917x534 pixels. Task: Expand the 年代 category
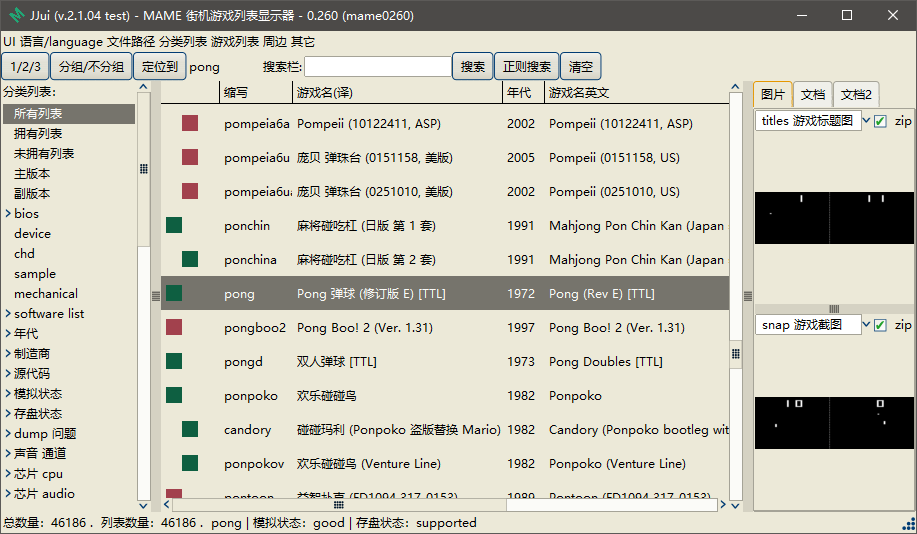pos(8,333)
